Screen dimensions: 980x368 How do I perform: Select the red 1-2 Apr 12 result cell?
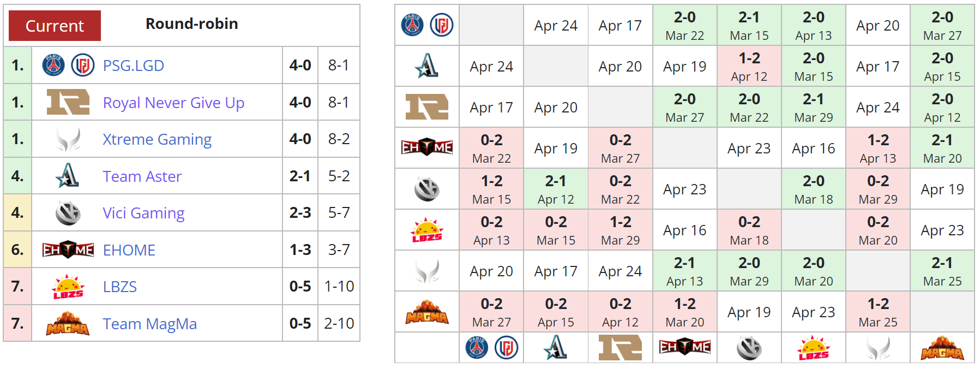pos(749,66)
